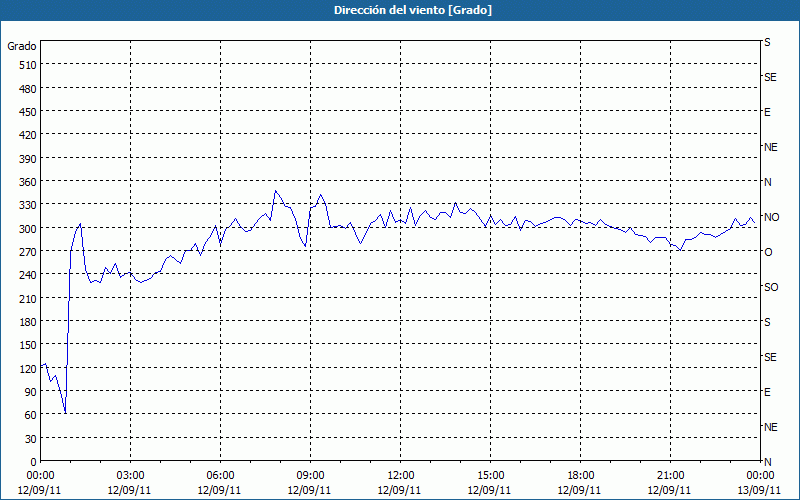Click the 450 degree axis label
Screen dimensions: 800x500
point(28,112)
